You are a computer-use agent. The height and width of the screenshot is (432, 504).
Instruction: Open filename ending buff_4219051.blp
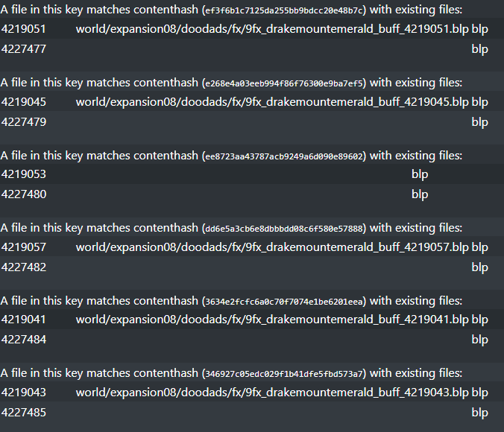coord(272,29)
